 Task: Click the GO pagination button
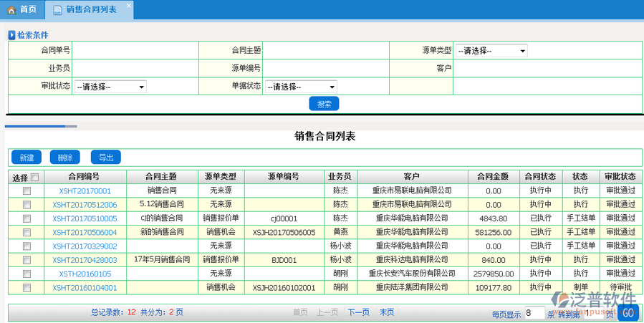(628, 313)
